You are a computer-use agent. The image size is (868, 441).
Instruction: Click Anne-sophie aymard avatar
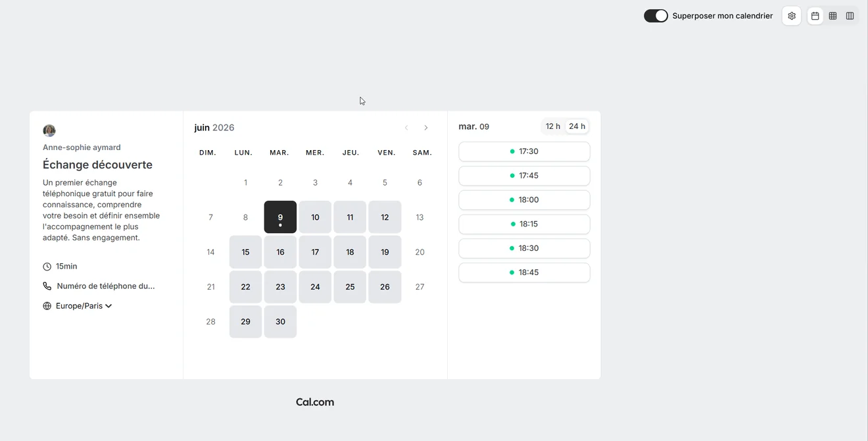[49, 130]
